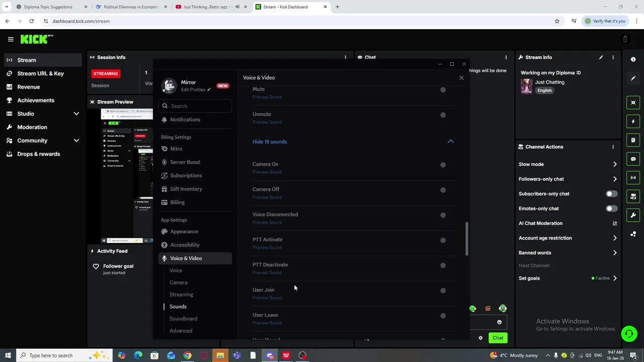This screenshot has width=644, height=362.
Task: Open Stream URL & Key page
Action: point(40,73)
